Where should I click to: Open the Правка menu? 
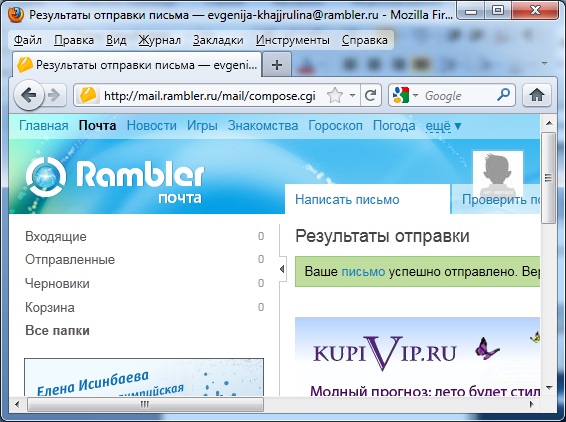(74, 40)
